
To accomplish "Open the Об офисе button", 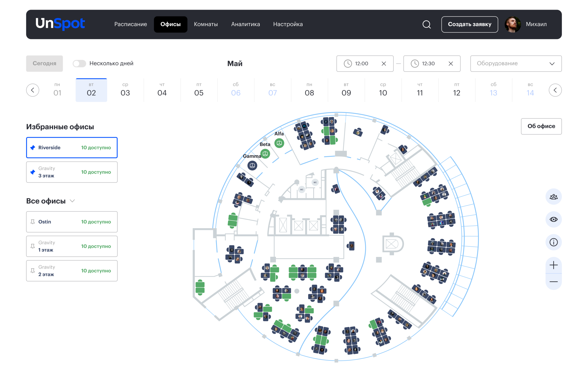I will coord(541,126).
